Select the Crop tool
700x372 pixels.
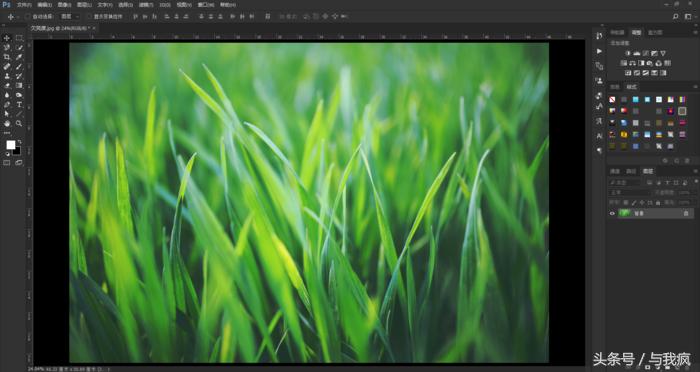click(7, 57)
